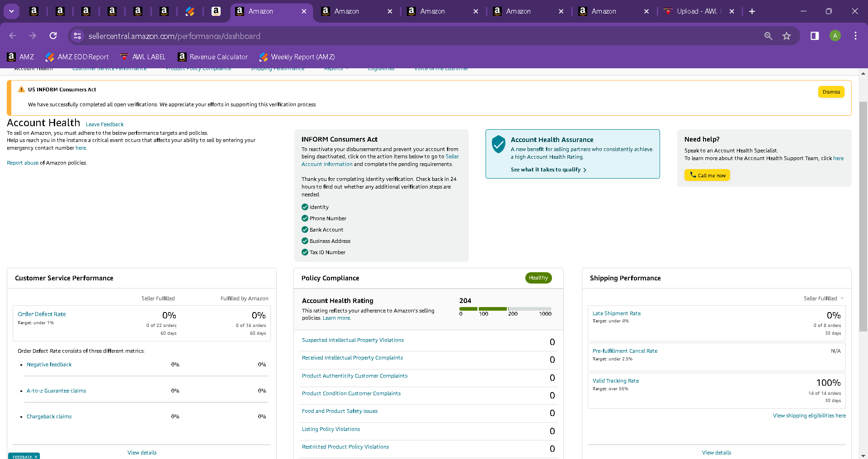View site information icon in address bar
Viewport: 868px width, 459px height.
tap(78, 36)
